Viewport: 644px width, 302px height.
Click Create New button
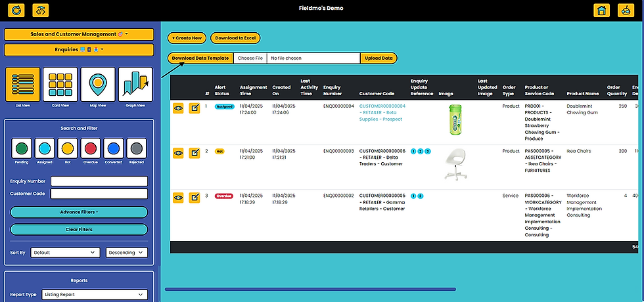(x=187, y=38)
